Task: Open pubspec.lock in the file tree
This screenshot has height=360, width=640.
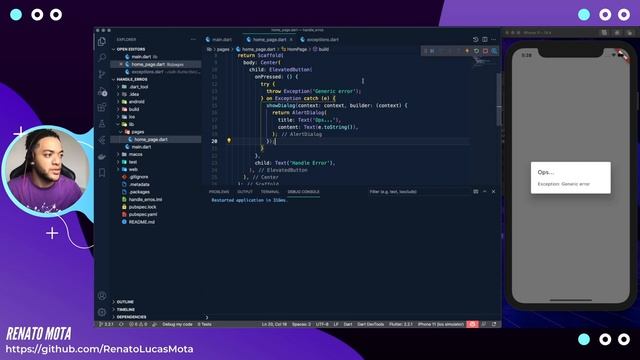Action: pos(142,207)
